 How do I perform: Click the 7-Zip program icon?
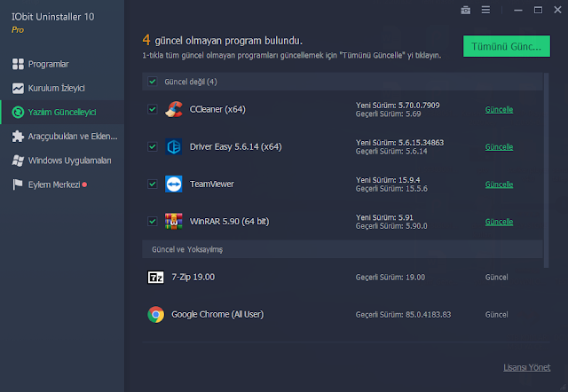pyautogui.click(x=156, y=278)
